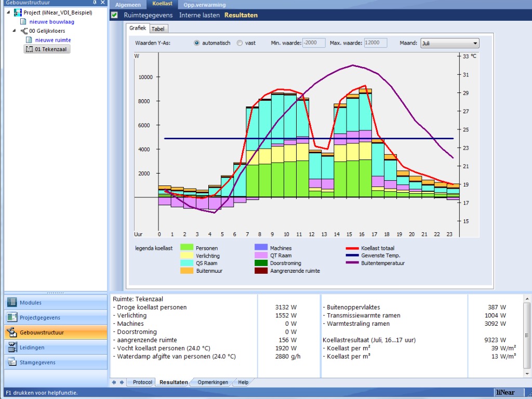Select the vast radio button for Y-axis
The image size is (532, 399).
tap(240, 43)
